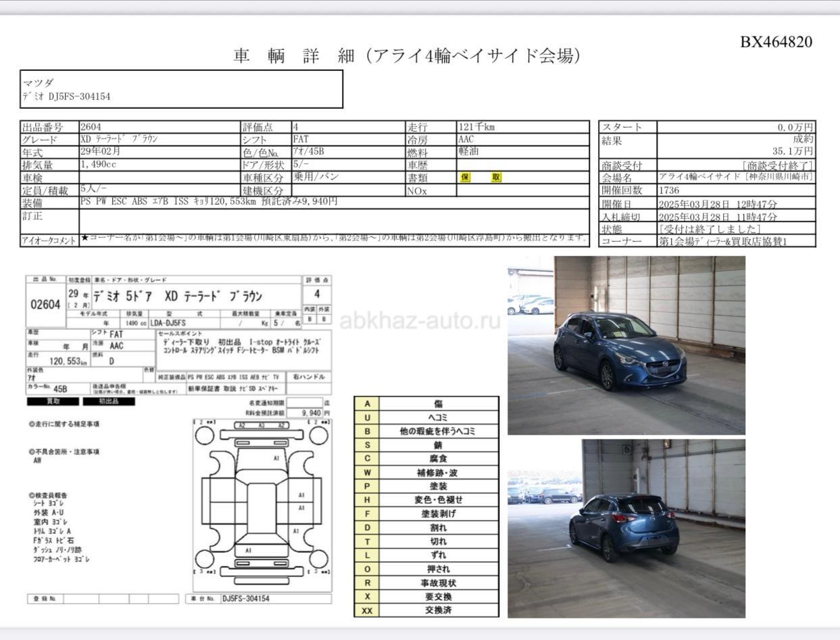Click legend row F 塗装剥げ
Screen dimensions: 840x640
426,514
